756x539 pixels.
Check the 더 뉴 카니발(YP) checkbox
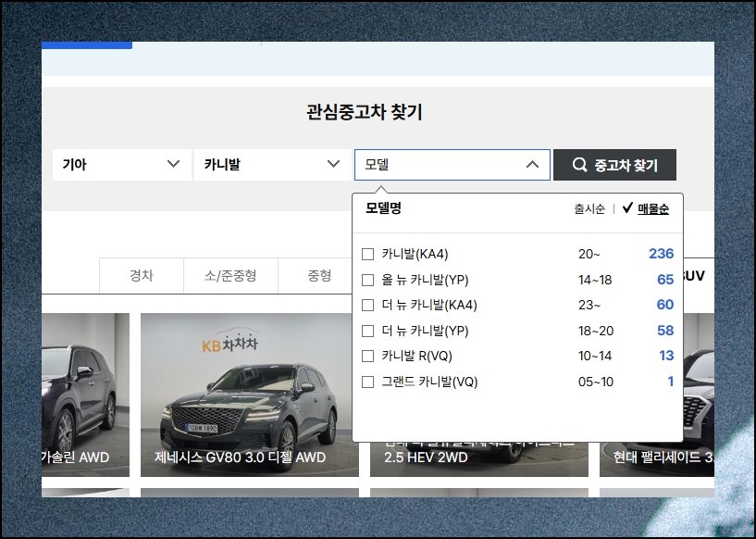[x=367, y=331]
